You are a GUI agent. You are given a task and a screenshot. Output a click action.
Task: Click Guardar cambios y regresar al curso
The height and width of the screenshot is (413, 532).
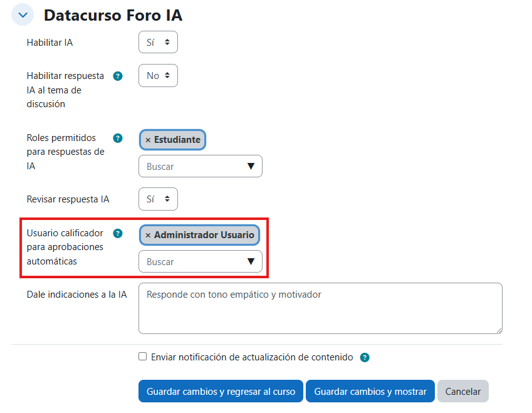click(221, 390)
